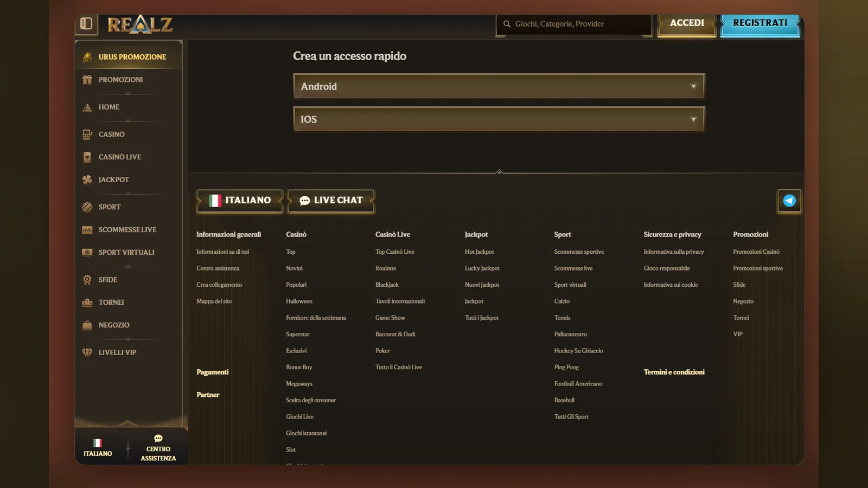Open Baccarat & Dadi footer link
This screenshot has height=488, width=868.
tap(395, 335)
